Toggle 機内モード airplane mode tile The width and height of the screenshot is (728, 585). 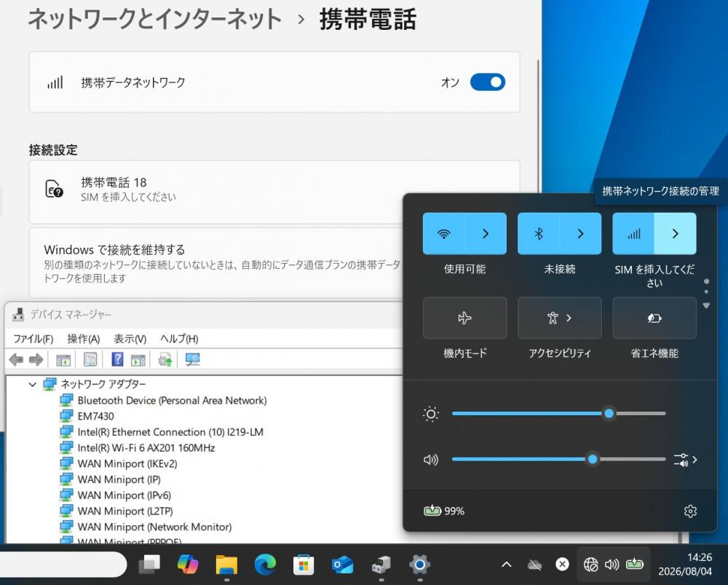464,318
